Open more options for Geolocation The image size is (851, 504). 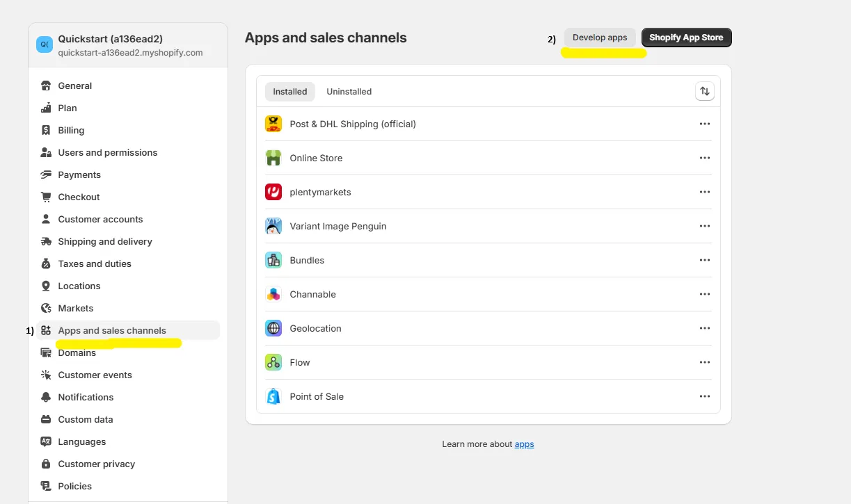(x=705, y=328)
